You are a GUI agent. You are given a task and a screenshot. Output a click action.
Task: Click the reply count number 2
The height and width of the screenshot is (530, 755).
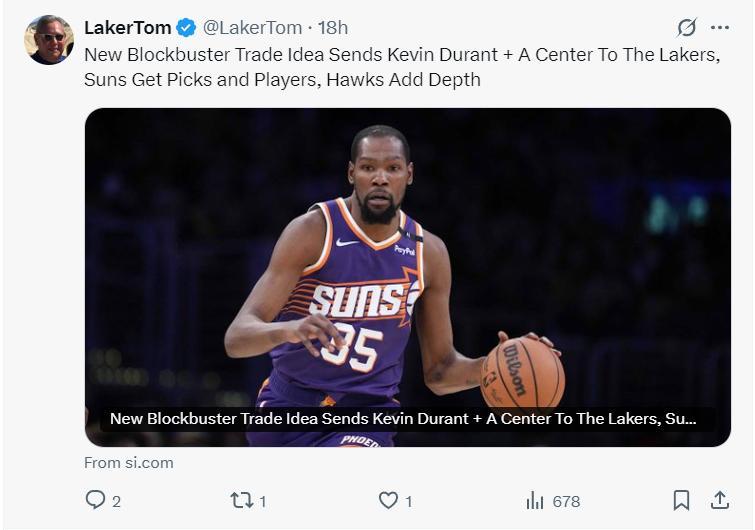(x=116, y=501)
